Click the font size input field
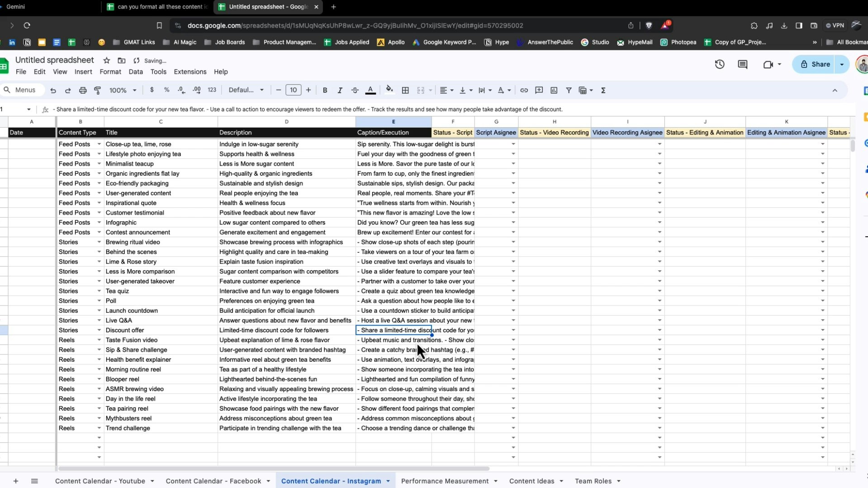The width and height of the screenshot is (868, 488). click(x=293, y=90)
